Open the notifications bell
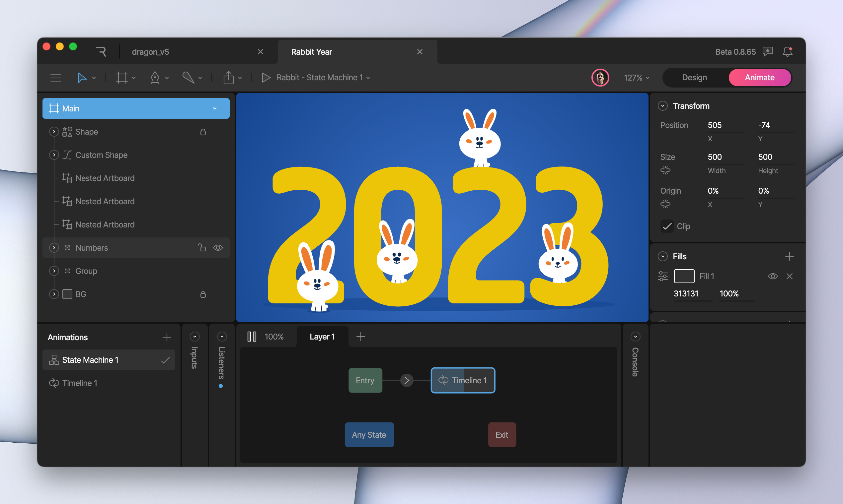 [788, 52]
